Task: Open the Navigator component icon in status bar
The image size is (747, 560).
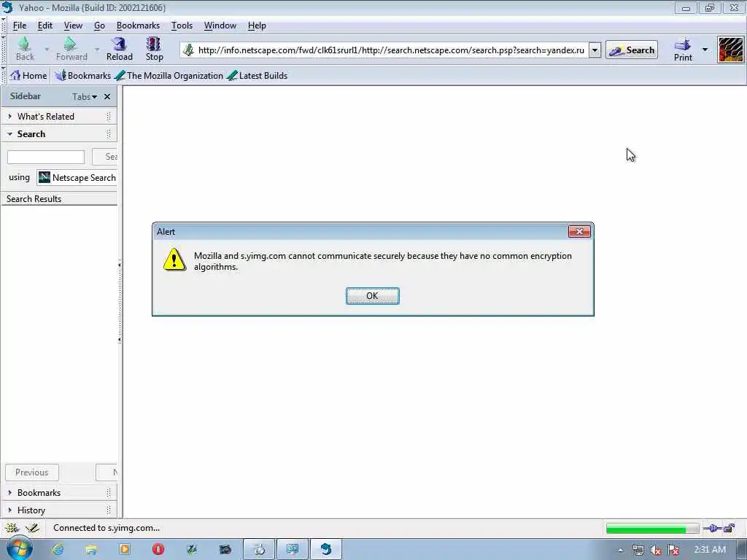Action: [x=12, y=528]
